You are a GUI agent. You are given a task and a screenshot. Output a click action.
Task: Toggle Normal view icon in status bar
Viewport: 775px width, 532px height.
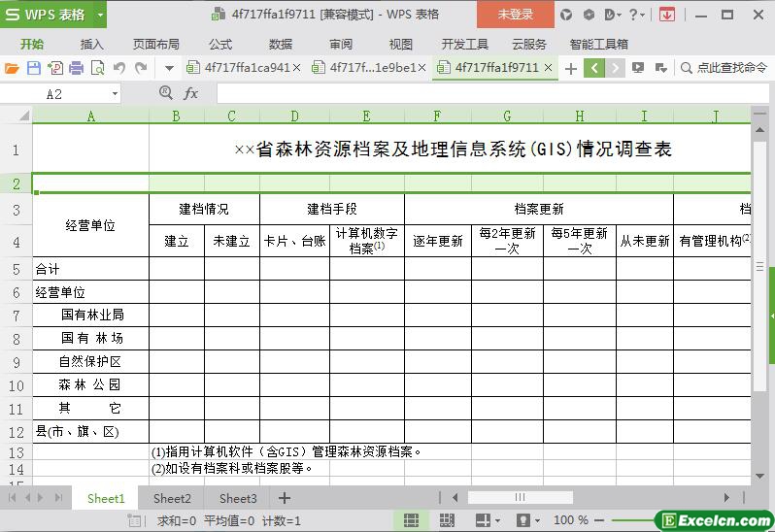[x=411, y=520]
